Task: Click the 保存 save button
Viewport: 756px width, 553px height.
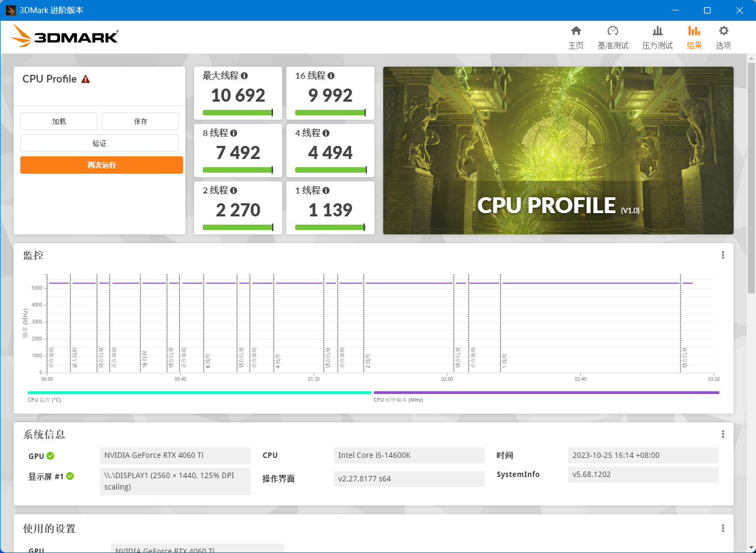Action: pos(140,121)
